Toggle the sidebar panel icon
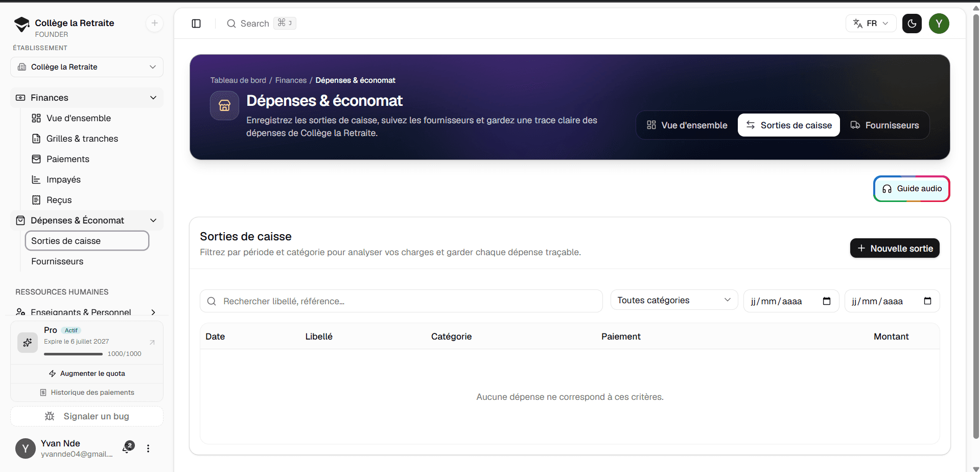Screen dimensions: 980x472 pyautogui.click(x=196, y=24)
